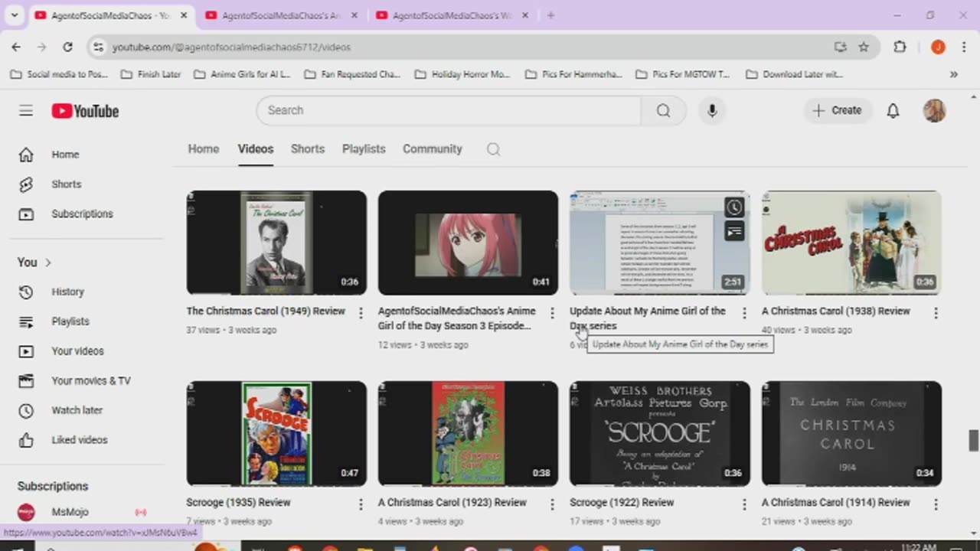Screen dimensions: 980x551
Task: Open the pink-haired anime girl thumbnail
Action: click(468, 243)
